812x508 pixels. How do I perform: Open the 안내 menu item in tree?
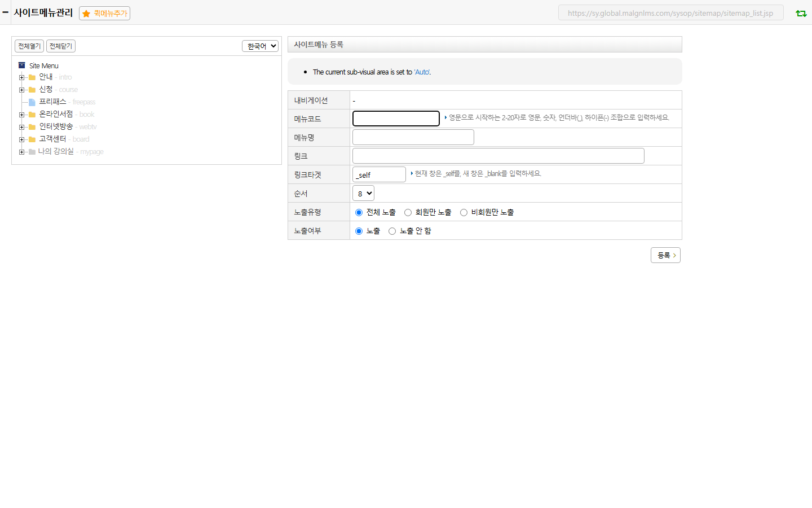coord(46,77)
